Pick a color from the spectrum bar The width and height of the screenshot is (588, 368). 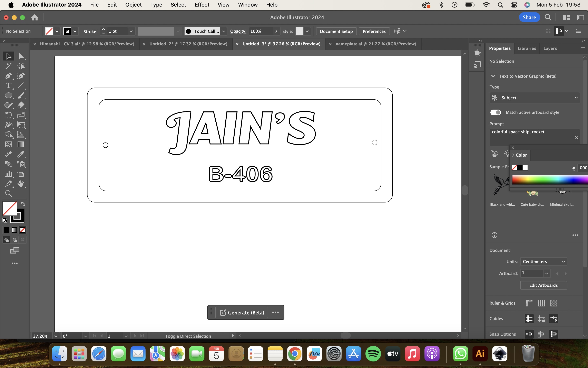(x=550, y=180)
